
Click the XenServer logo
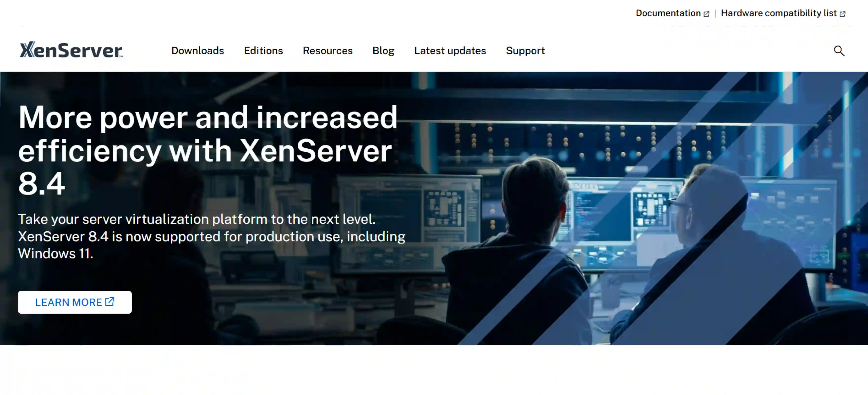(71, 50)
